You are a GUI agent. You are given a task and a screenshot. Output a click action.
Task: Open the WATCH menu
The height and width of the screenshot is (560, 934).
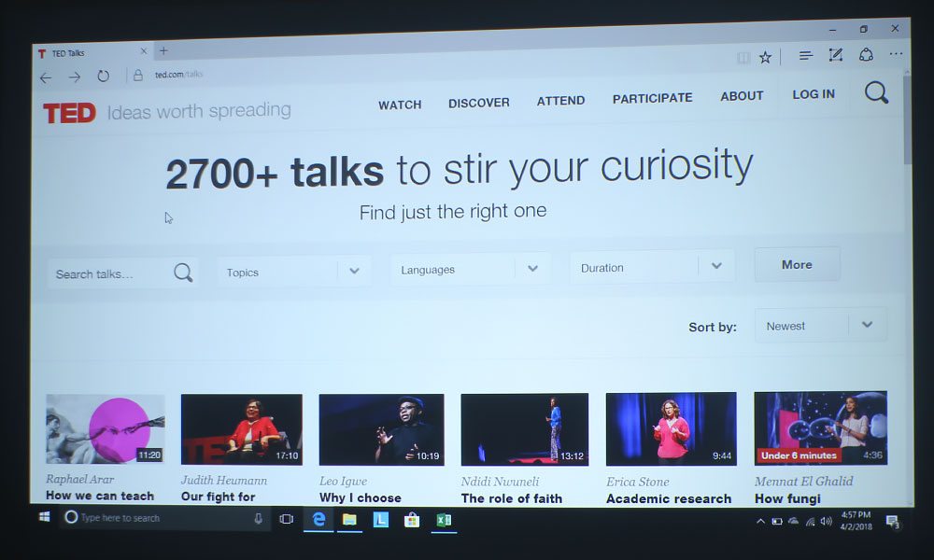[x=400, y=105]
